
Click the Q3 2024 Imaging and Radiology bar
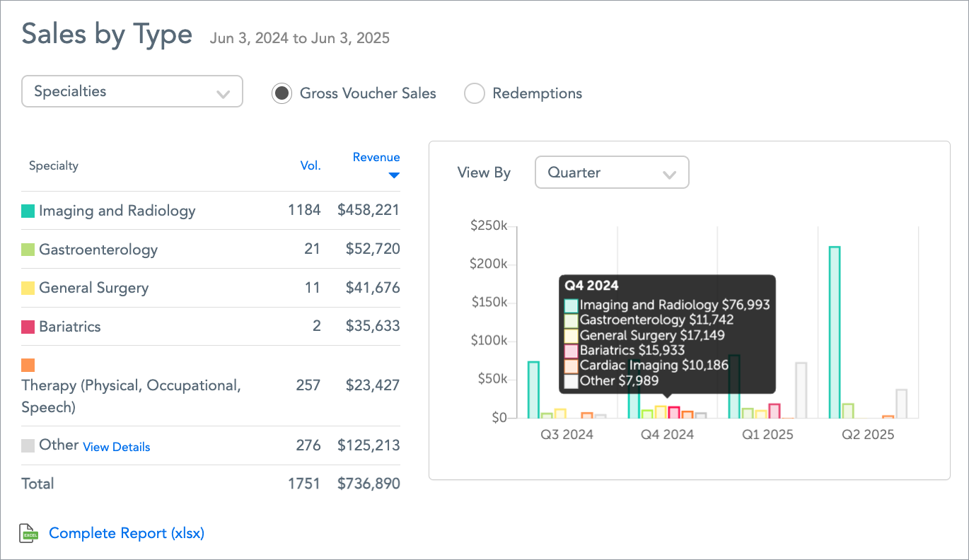[x=533, y=390]
